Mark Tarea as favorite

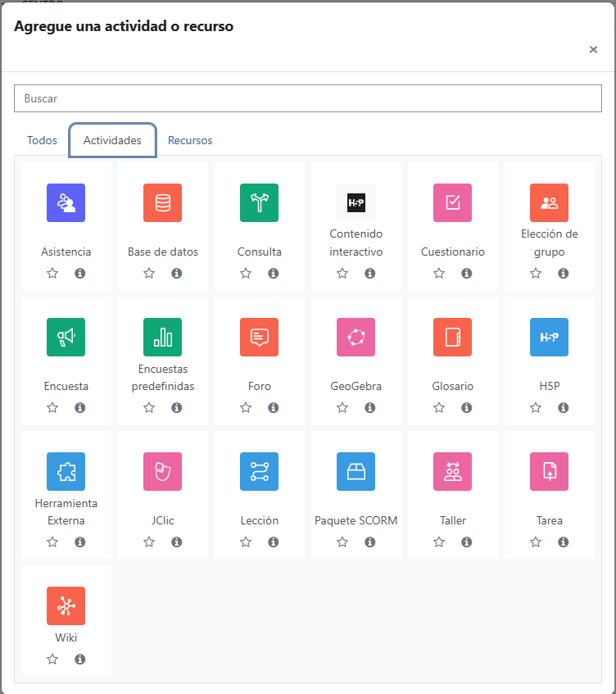pyautogui.click(x=536, y=542)
